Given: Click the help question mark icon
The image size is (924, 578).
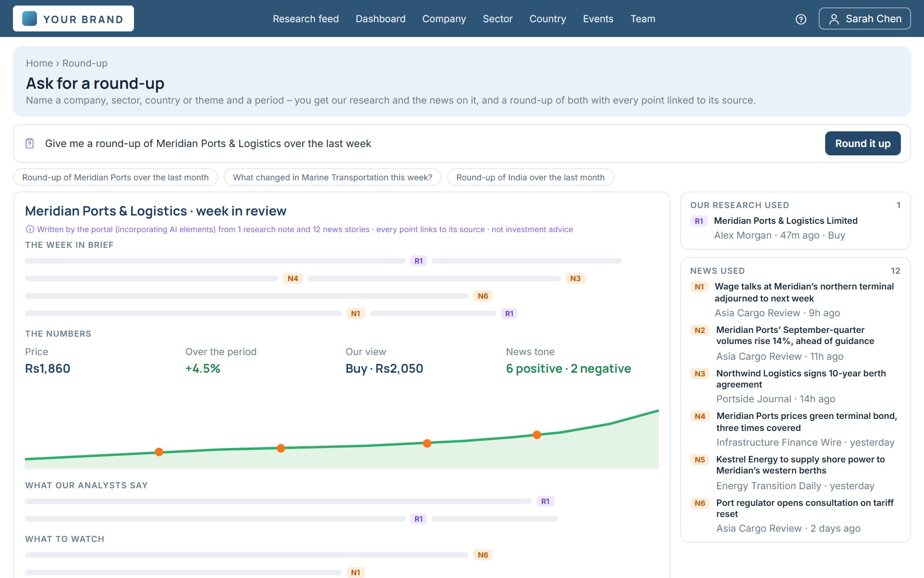Looking at the screenshot, I should 801,19.
